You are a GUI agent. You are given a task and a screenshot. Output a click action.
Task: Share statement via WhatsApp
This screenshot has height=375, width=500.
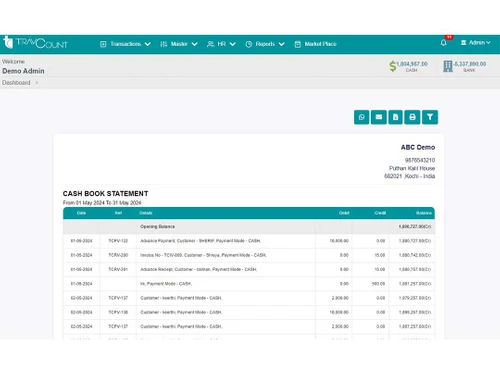pos(362,117)
